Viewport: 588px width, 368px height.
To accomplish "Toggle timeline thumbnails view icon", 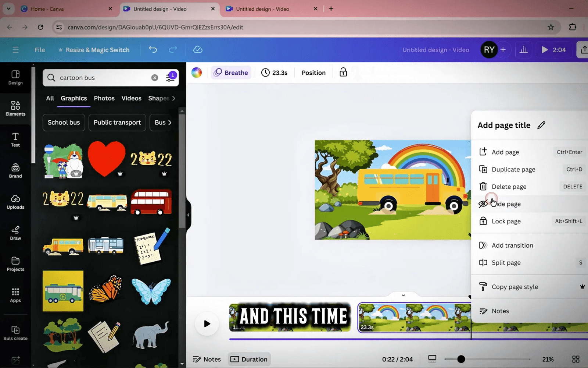I will (432, 359).
